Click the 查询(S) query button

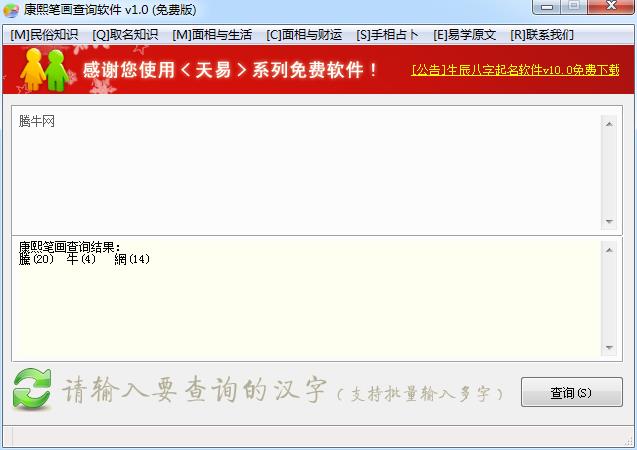tap(572, 392)
